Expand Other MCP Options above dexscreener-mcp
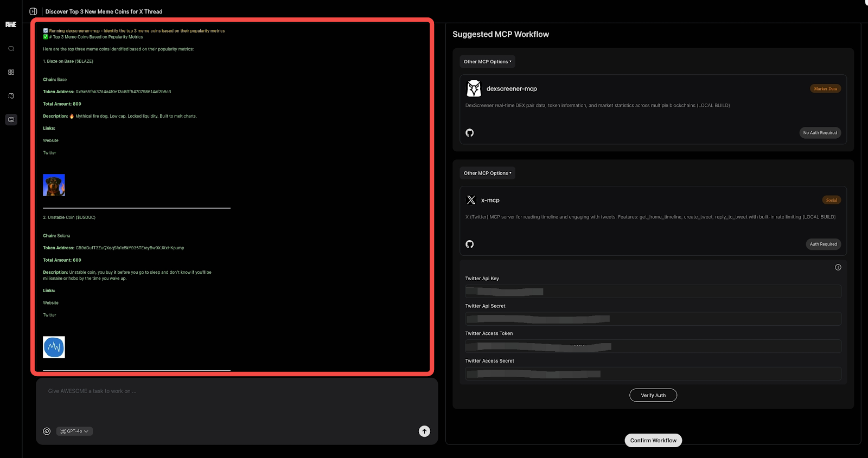Viewport: 868px width, 458px height. (x=487, y=62)
